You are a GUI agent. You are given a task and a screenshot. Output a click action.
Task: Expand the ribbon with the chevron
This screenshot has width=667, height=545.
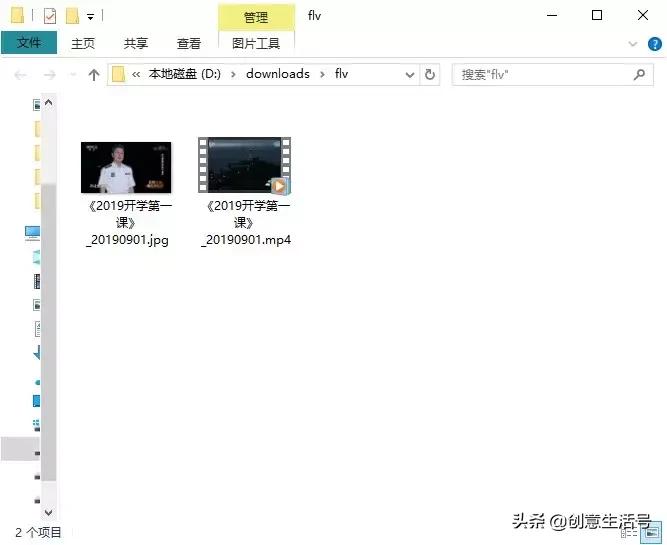[x=633, y=43]
